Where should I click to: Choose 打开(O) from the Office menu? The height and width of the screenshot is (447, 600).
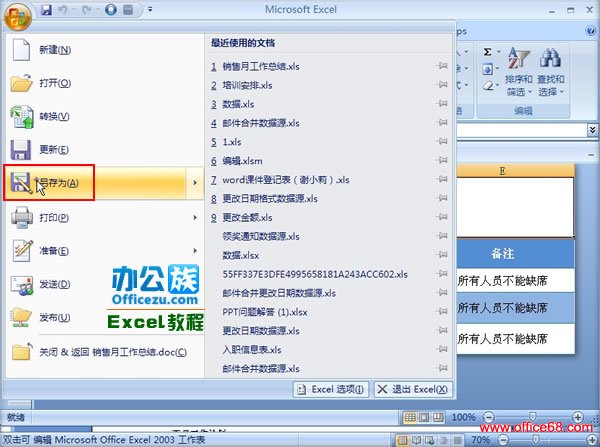(x=104, y=83)
